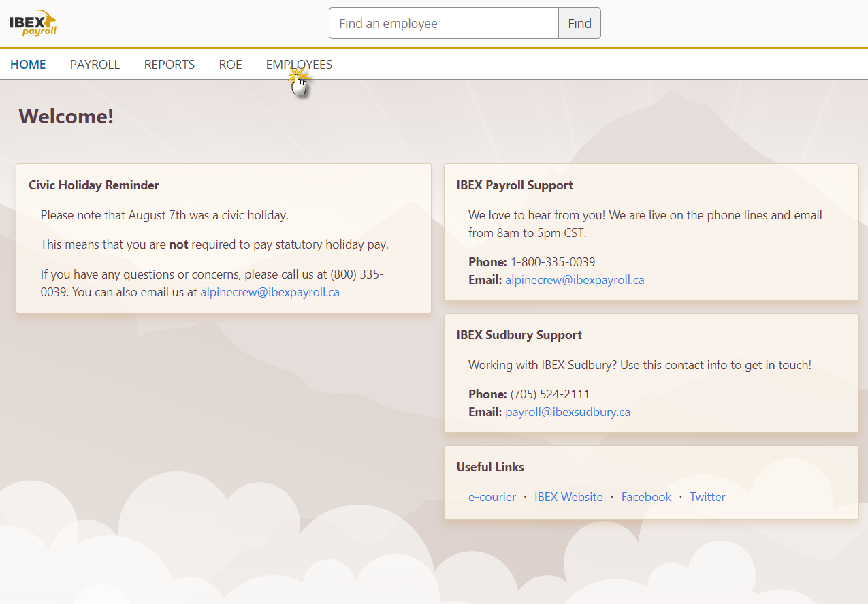The height and width of the screenshot is (604, 868).
Task: Click the 8am to 5pm CST support hours text
Action: coord(645,224)
